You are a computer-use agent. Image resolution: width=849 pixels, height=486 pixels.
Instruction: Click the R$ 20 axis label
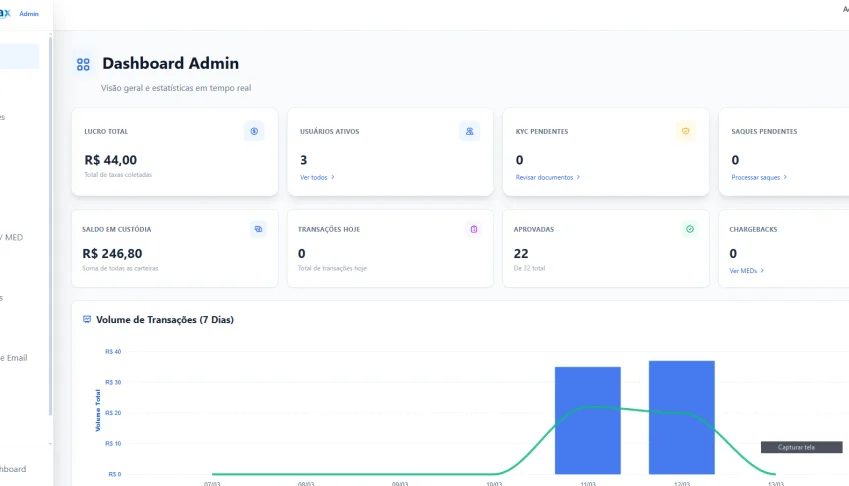click(113, 413)
